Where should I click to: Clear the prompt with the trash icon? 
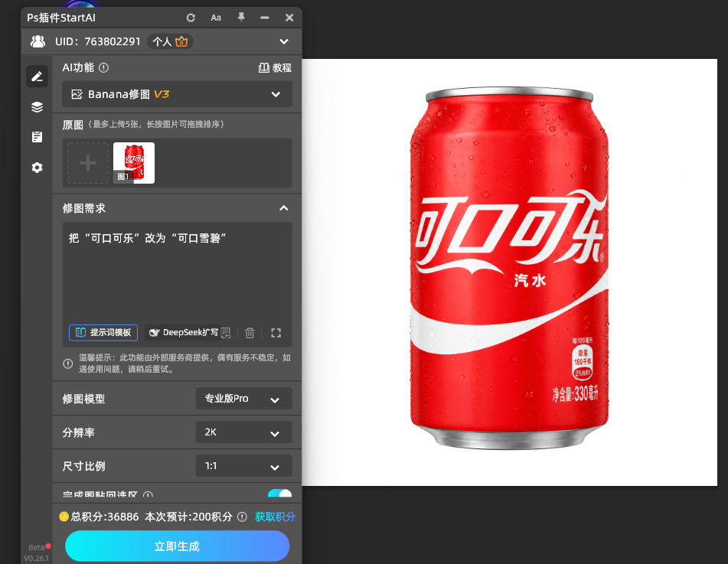click(x=250, y=332)
